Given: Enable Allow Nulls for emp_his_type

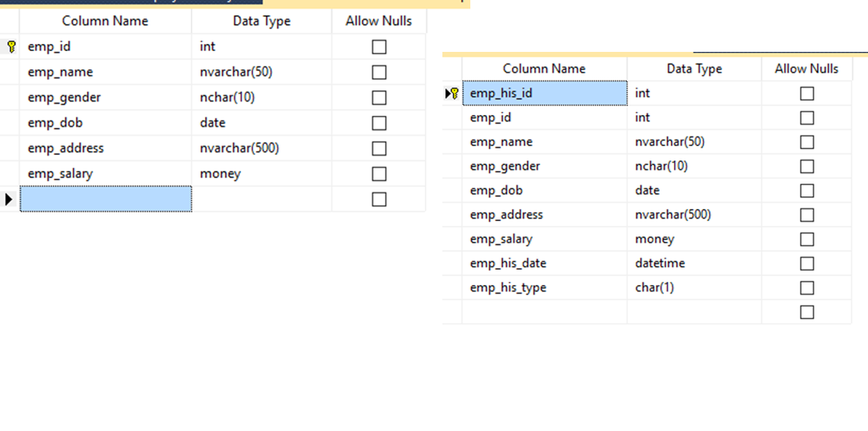Looking at the screenshot, I should (807, 287).
